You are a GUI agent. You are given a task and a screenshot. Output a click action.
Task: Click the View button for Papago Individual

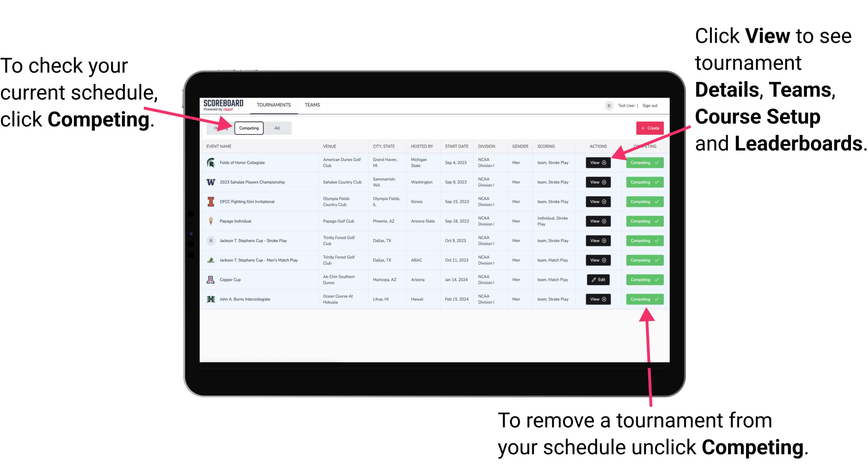598,221
